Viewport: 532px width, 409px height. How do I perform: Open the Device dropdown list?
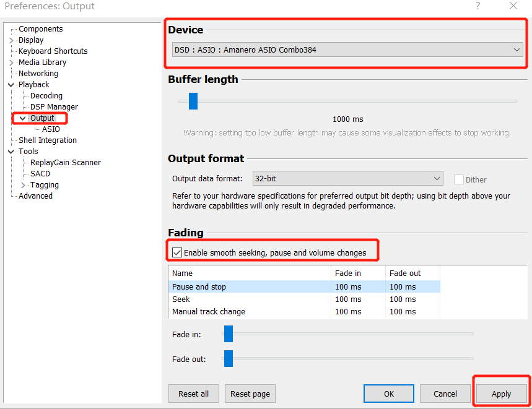click(x=347, y=50)
